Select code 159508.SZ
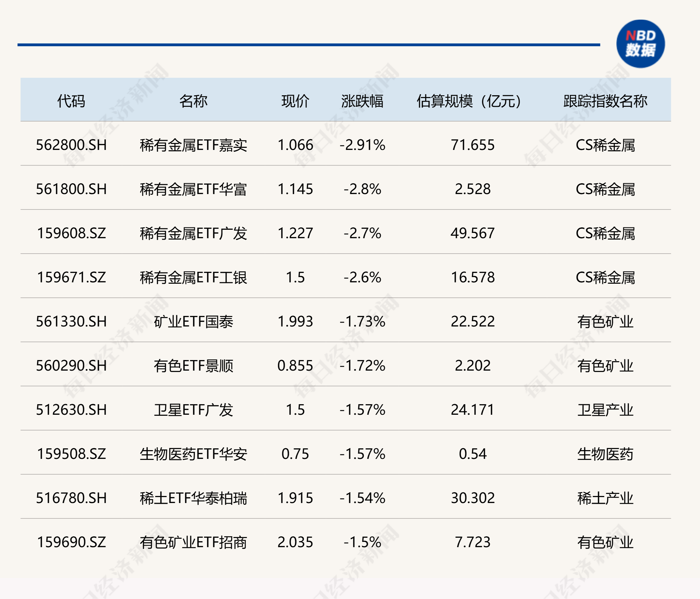Image resolution: width=700 pixels, height=599 pixels. point(71,454)
